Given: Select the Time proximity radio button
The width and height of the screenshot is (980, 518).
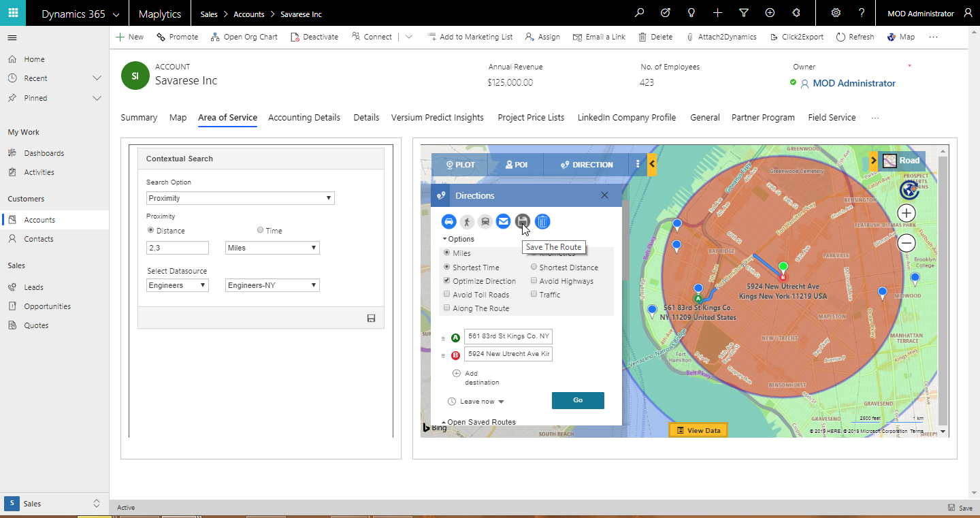Looking at the screenshot, I should point(260,230).
